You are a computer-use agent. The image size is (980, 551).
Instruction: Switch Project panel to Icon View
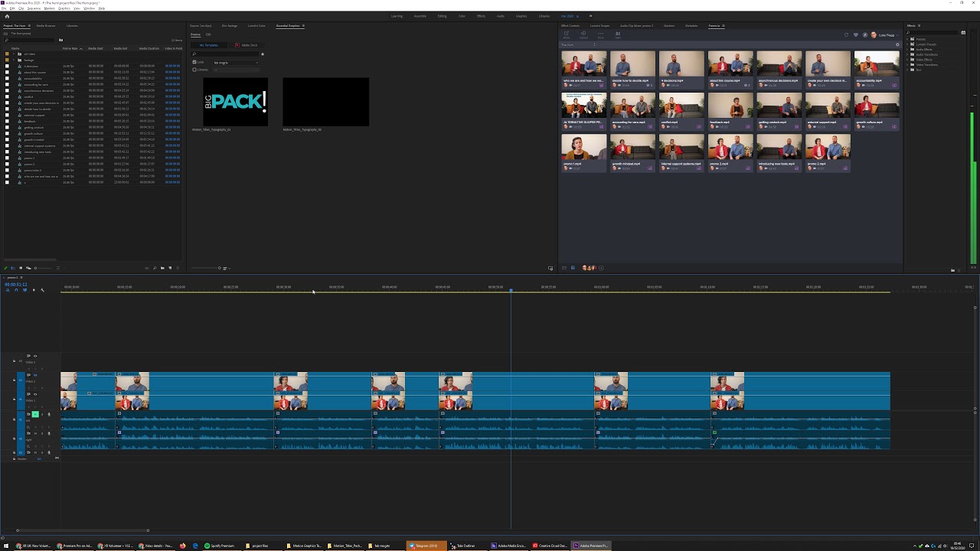click(21, 268)
